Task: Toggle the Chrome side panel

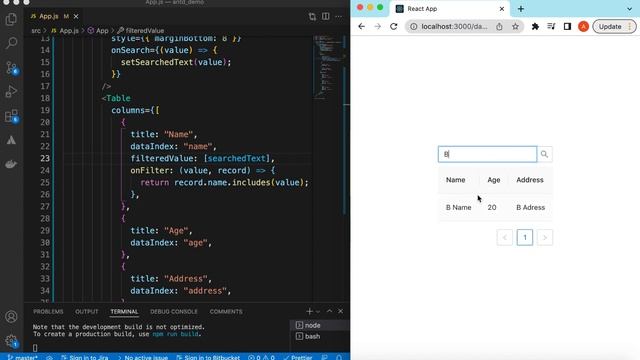Action: pos(567,27)
